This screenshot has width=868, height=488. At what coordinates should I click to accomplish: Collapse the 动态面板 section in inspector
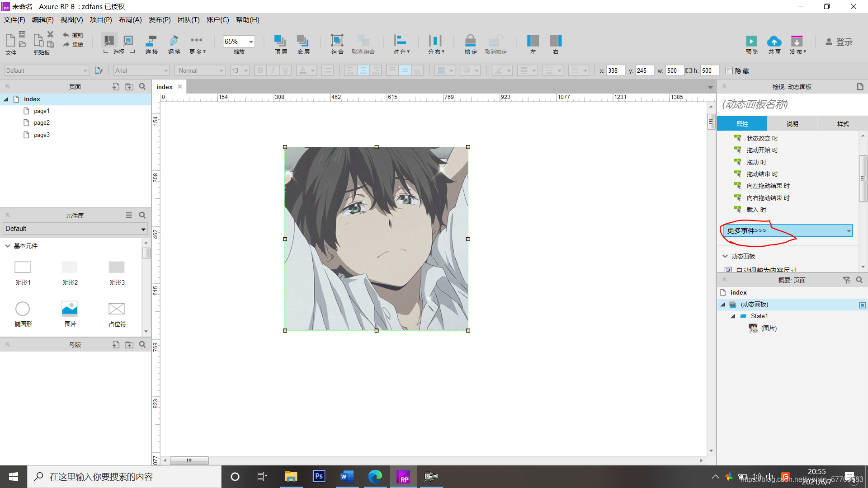pos(725,256)
